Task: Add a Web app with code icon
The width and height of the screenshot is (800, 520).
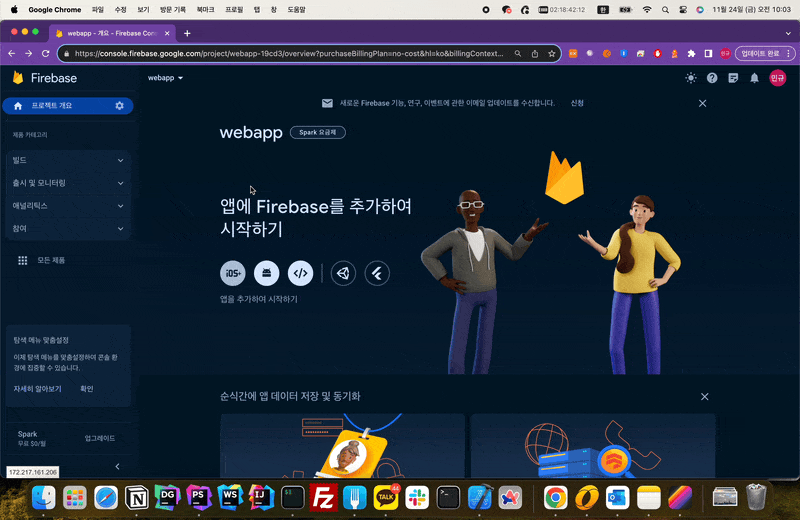Action: click(301, 273)
